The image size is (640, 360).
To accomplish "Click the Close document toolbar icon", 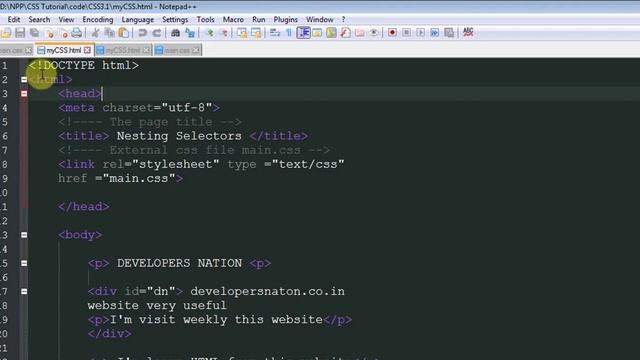I will point(49,33).
